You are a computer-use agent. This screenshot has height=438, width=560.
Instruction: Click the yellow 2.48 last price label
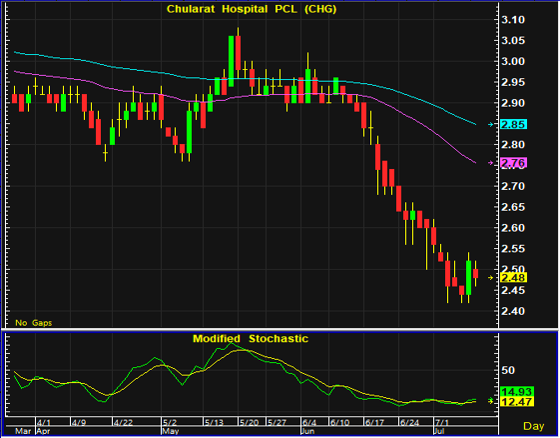tap(514, 278)
